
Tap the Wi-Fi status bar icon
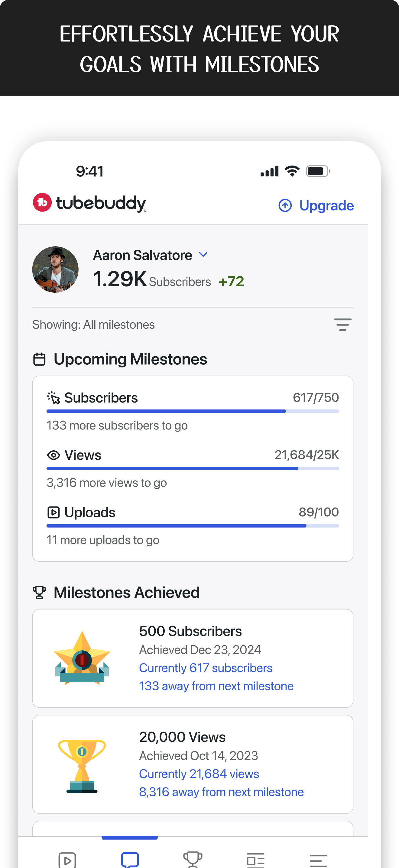point(292,171)
